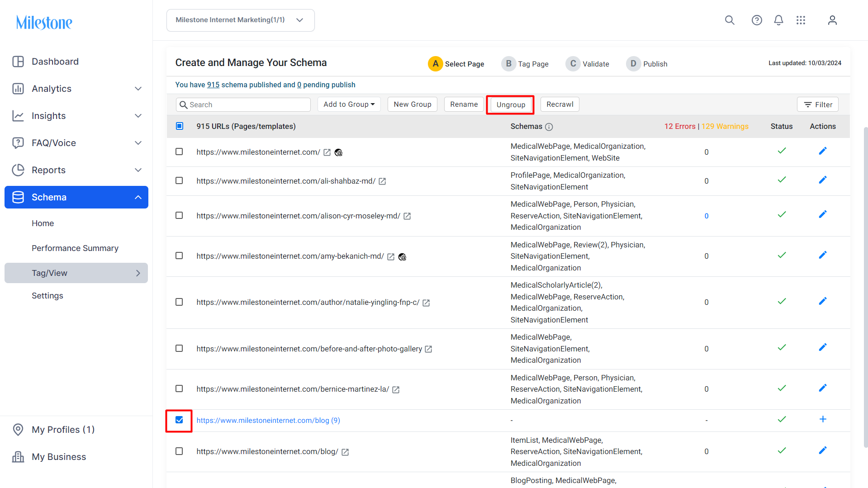This screenshot has height=488, width=868.
Task: Open natalie-yingling-fnp-c external link icon
Action: pyautogui.click(x=426, y=303)
